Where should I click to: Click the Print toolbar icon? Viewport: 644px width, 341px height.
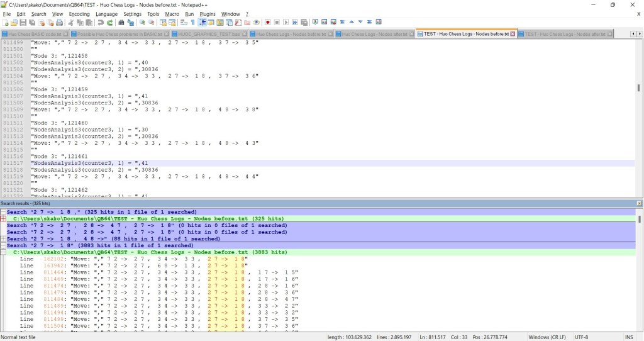(x=59, y=23)
